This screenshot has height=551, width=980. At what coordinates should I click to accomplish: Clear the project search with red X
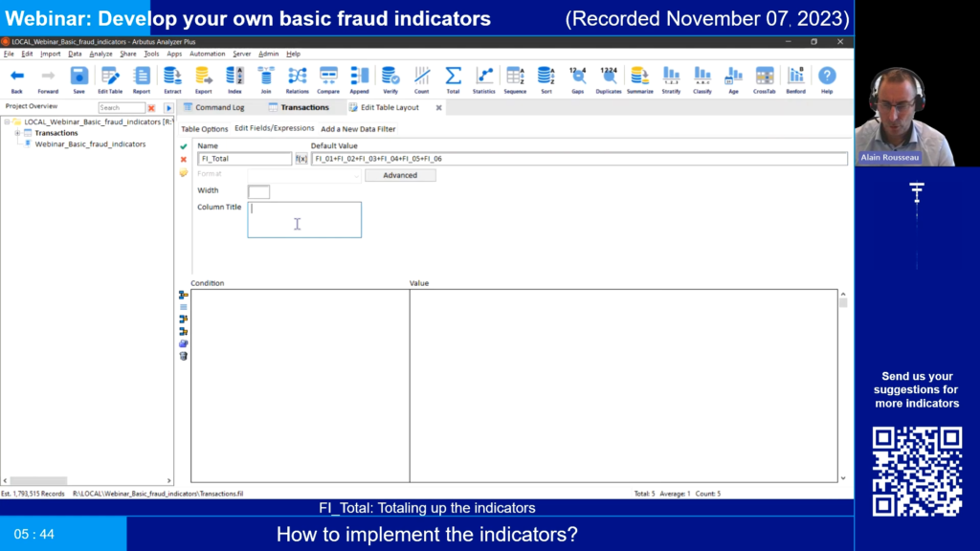tap(151, 108)
